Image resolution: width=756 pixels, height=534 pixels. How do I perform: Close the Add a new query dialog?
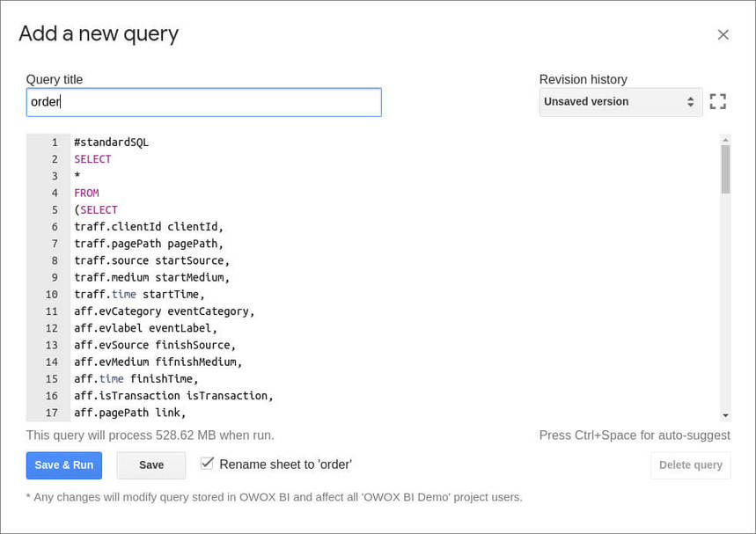tap(723, 34)
